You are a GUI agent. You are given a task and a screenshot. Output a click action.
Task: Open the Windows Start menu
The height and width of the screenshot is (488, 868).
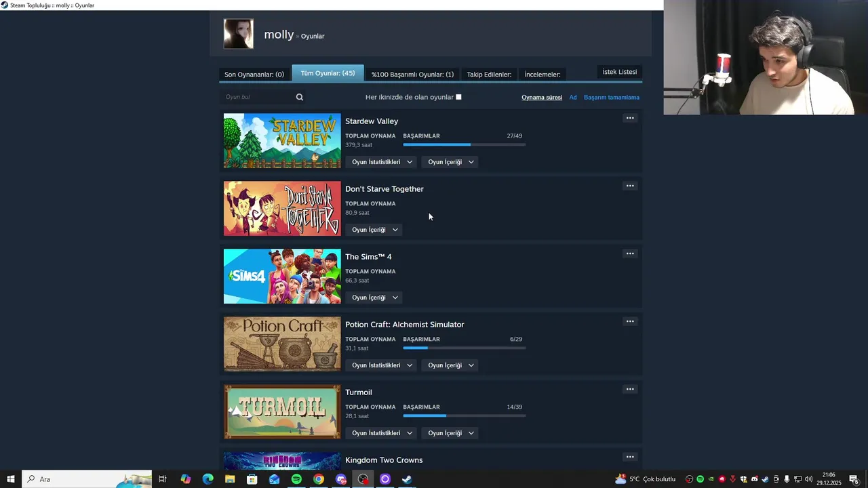pyautogui.click(x=11, y=479)
